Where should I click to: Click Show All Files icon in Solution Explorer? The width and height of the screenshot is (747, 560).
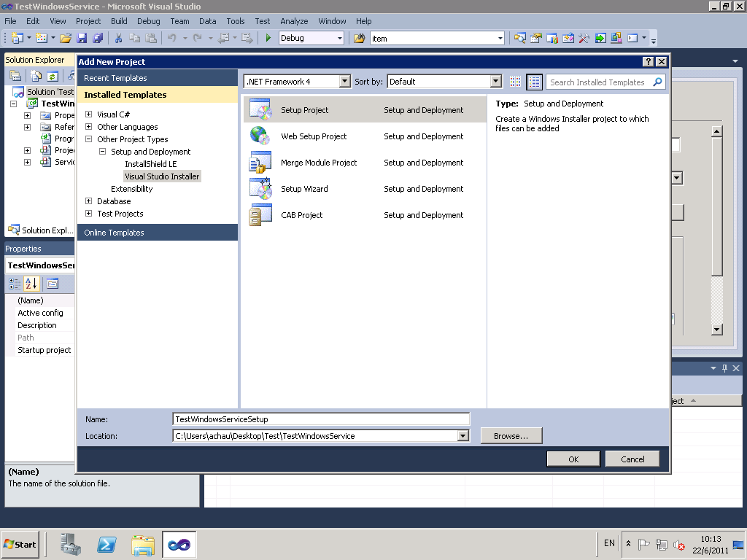tap(36, 76)
